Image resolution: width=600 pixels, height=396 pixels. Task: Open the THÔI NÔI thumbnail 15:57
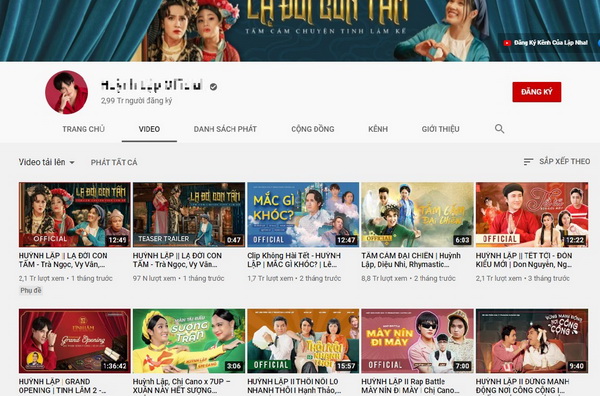[x=303, y=341]
